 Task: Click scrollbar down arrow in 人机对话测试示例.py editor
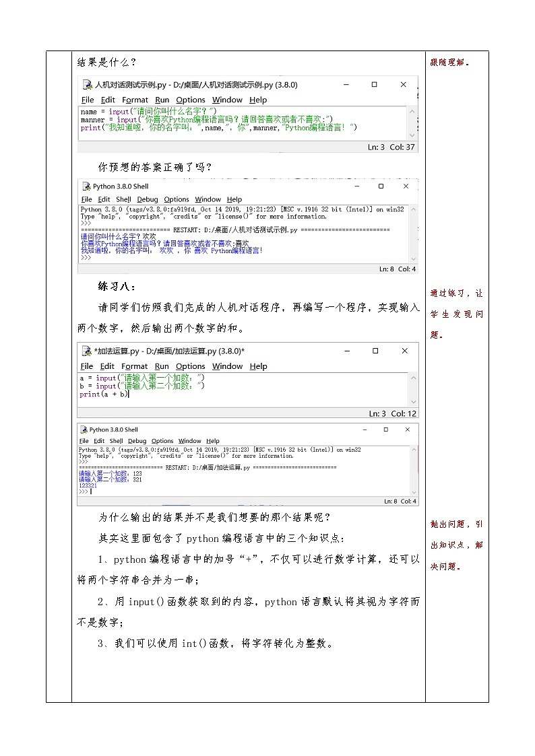pyautogui.click(x=412, y=135)
